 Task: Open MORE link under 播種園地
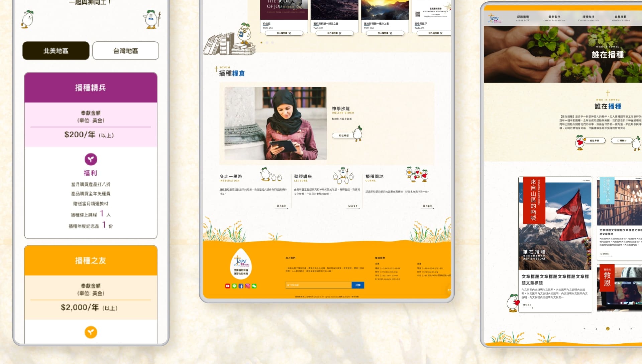coord(427,206)
